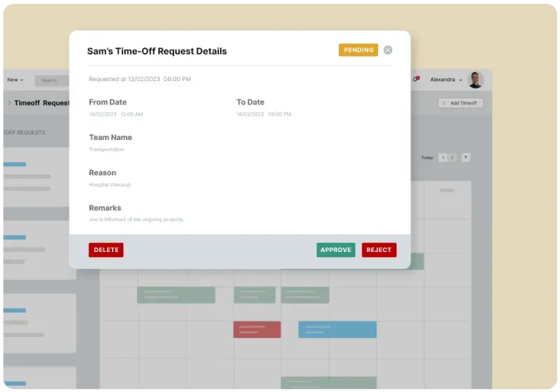Click the PENDING status badge

358,50
